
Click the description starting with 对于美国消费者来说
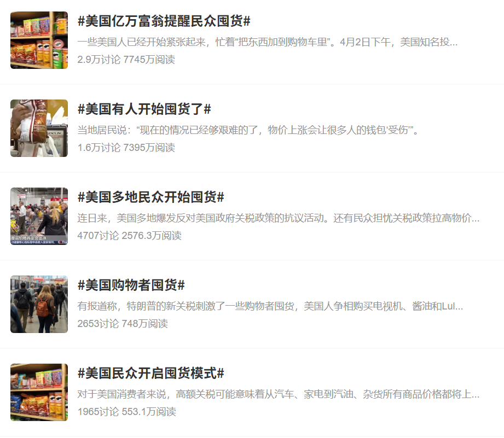(x=279, y=394)
